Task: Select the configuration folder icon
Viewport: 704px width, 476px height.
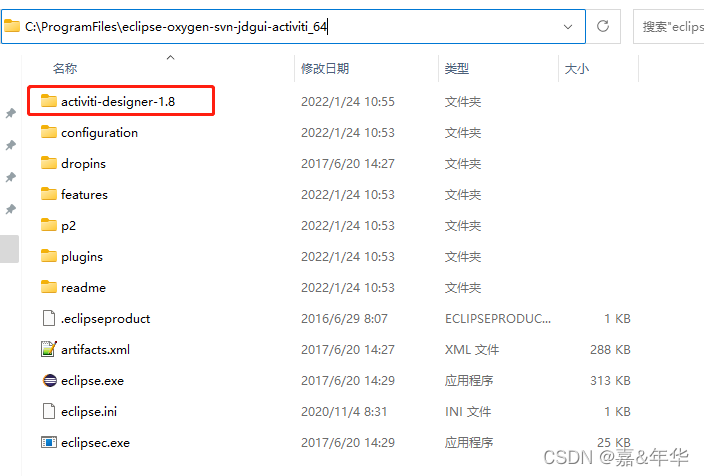Action: (x=48, y=132)
